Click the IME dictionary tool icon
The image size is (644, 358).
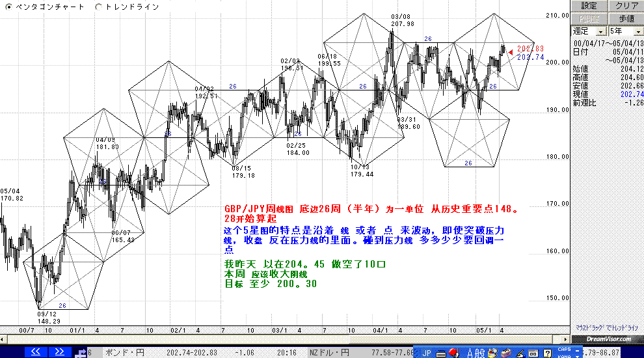(533, 353)
